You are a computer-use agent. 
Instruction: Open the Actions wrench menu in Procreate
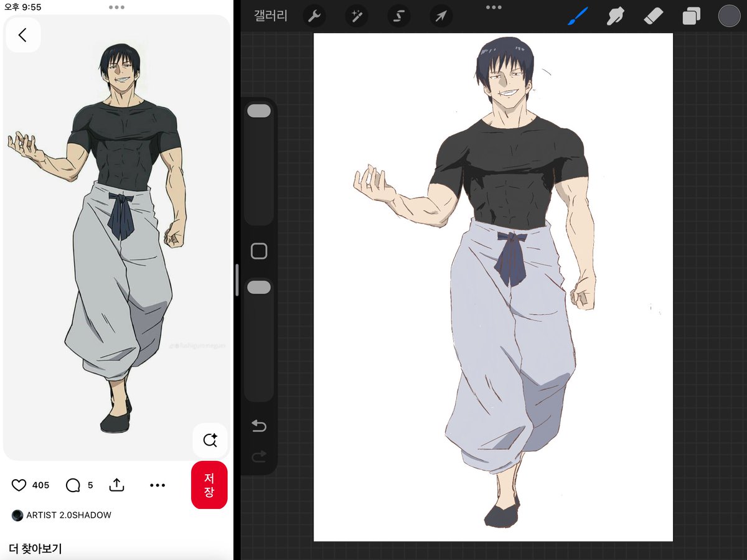coord(314,16)
